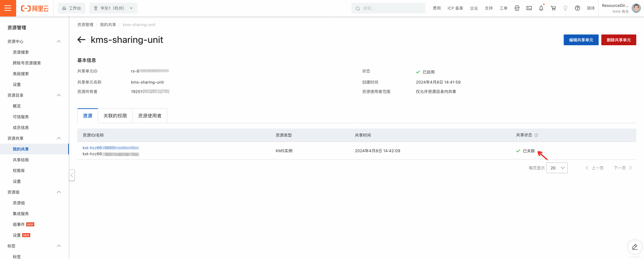Screen dimensions: 644x259
Task: Open the 工单 menu
Action: [x=503, y=8]
